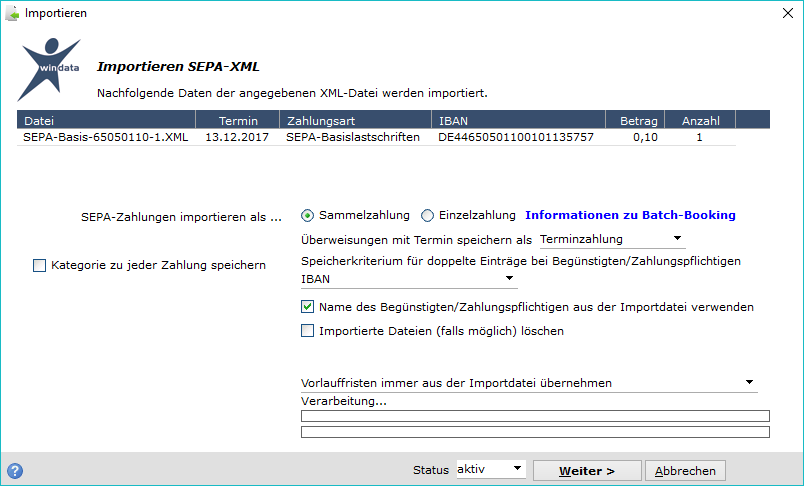Click the date 13.12.2017 cell
This screenshot has height=486, width=804.
point(237,137)
